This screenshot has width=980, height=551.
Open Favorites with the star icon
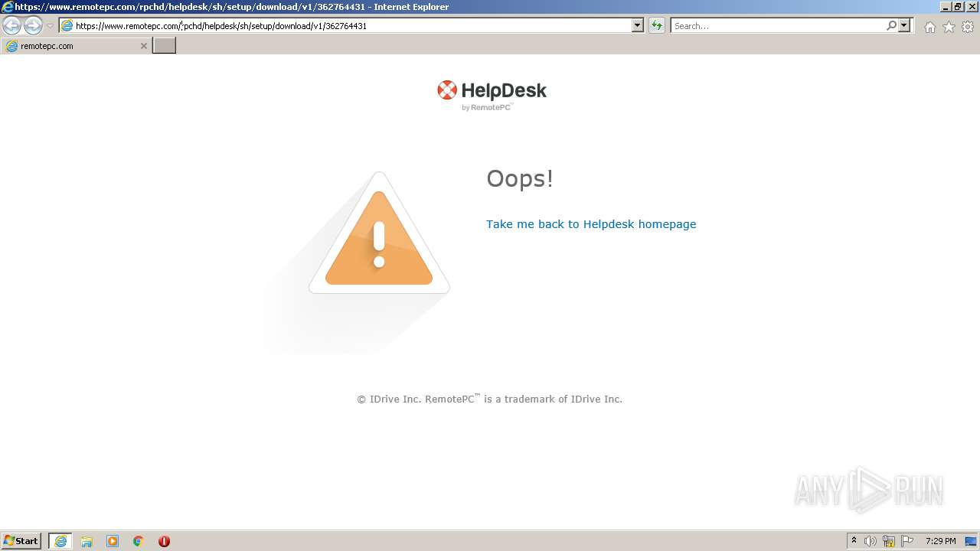949,27
